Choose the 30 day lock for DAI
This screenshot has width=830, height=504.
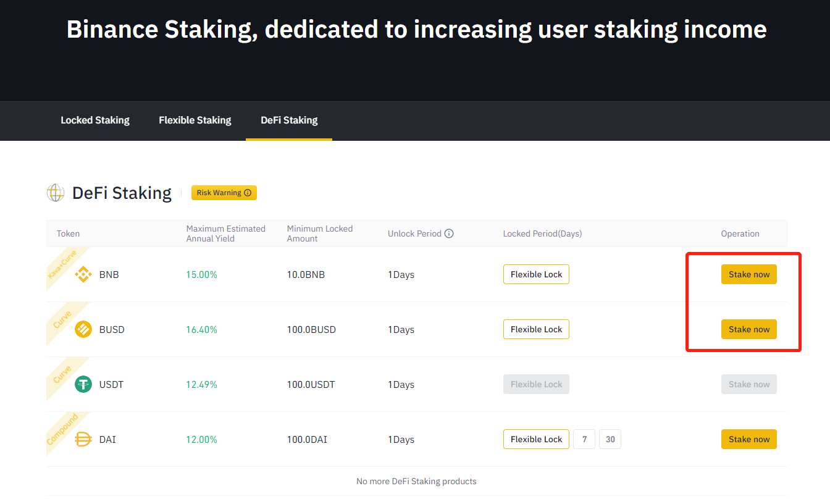[x=610, y=439]
